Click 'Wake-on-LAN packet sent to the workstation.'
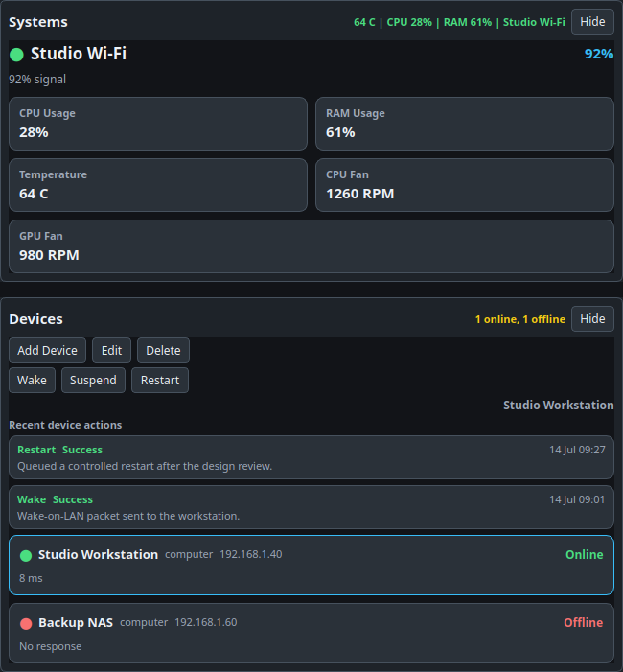This screenshot has width=623, height=672. [x=128, y=516]
